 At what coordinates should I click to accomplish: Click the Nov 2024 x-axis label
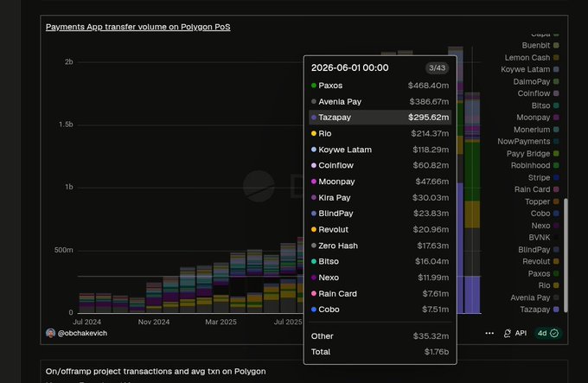tap(154, 322)
